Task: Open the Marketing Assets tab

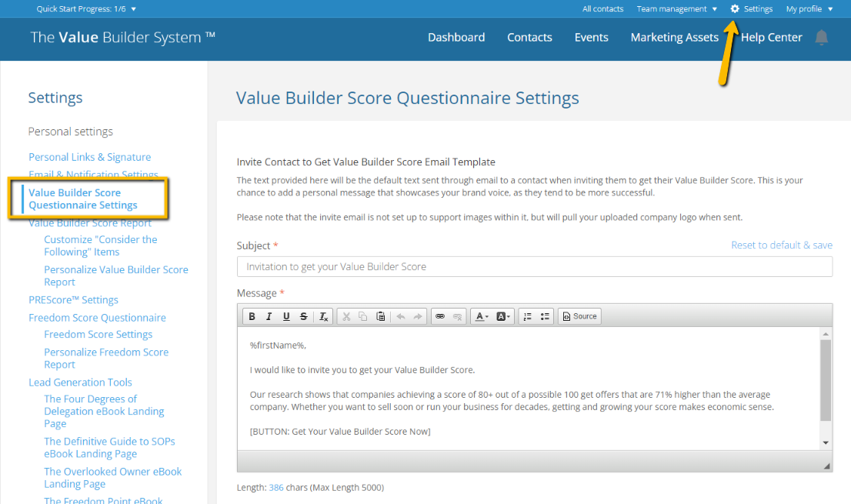Action: click(x=675, y=38)
